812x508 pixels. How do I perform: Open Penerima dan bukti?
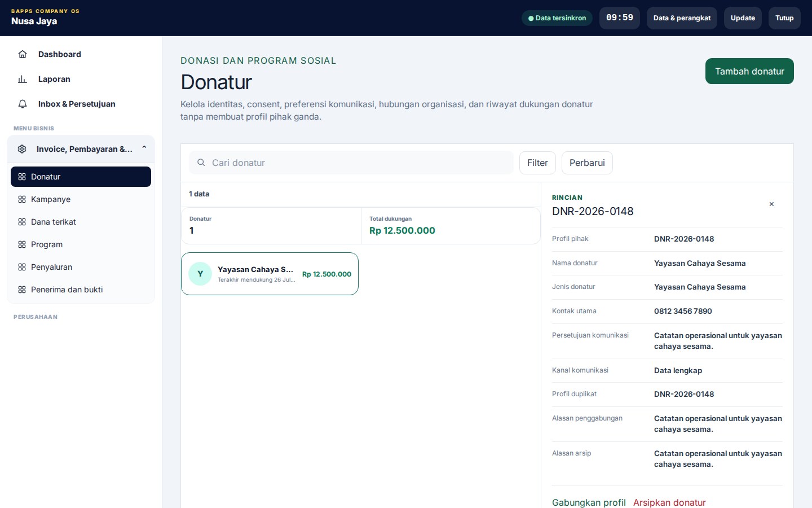[81, 290]
